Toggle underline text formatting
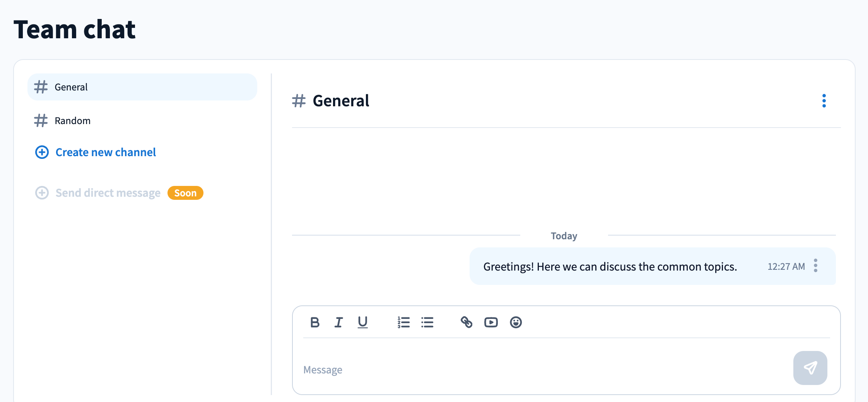This screenshot has height=402, width=868. pos(362,322)
